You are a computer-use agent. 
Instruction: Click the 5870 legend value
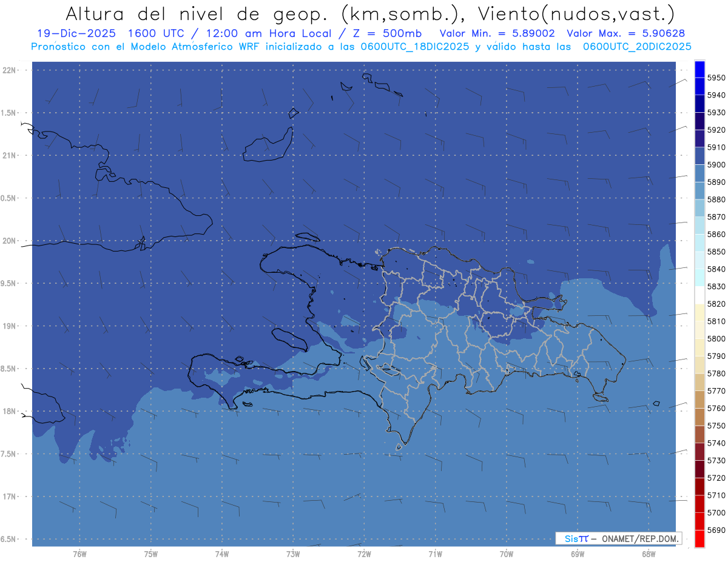pos(716,217)
